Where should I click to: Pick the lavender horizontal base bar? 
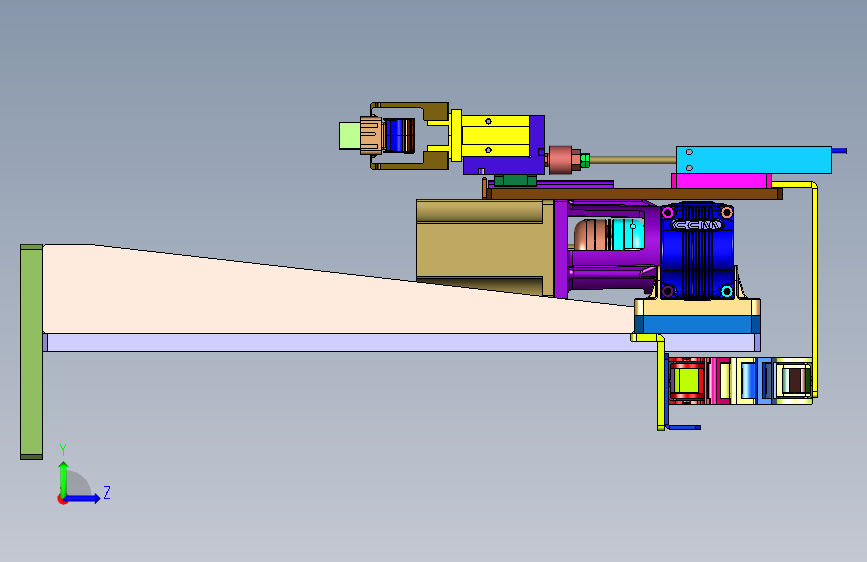coord(354,342)
